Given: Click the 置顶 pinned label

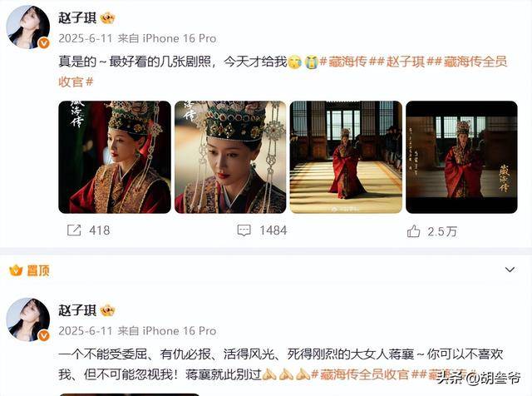Looking at the screenshot, I should pyautogui.click(x=38, y=270).
